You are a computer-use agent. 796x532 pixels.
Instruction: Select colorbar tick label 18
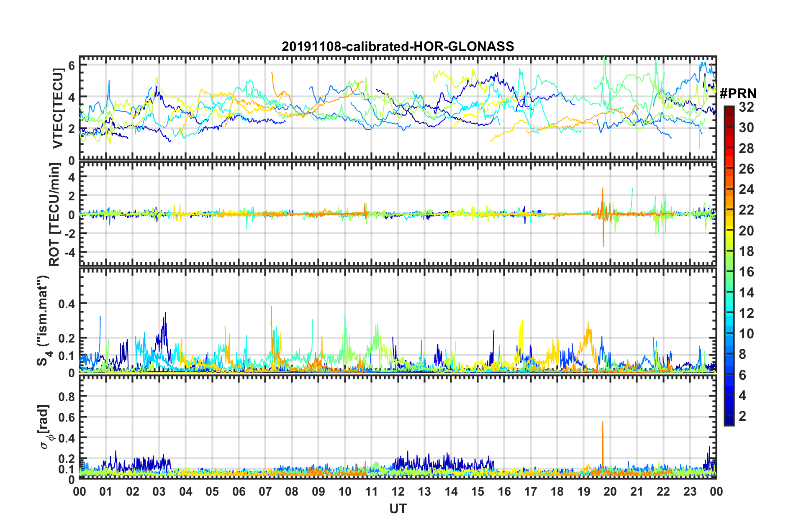[x=746, y=251]
